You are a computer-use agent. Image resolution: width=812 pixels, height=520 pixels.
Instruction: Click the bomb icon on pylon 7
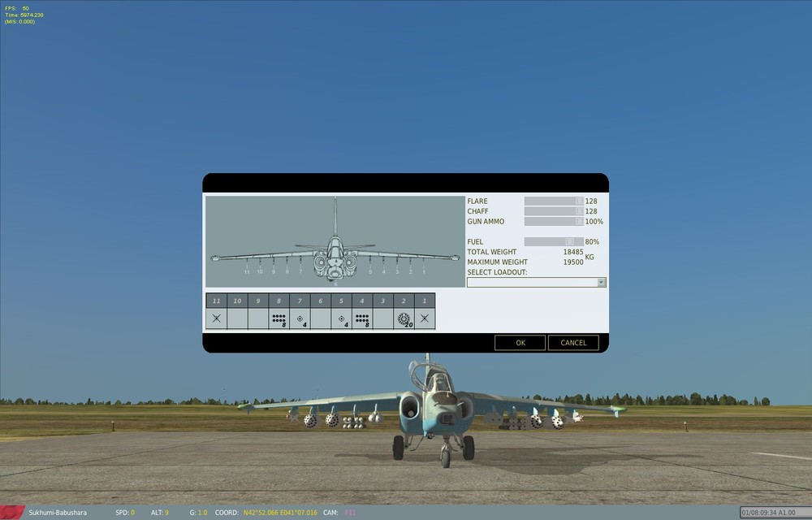coord(300,320)
